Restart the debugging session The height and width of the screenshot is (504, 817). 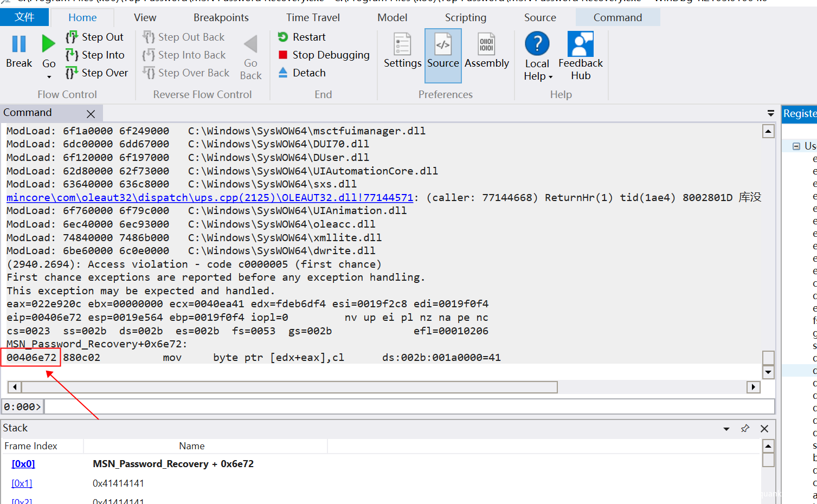coord(302,37)
